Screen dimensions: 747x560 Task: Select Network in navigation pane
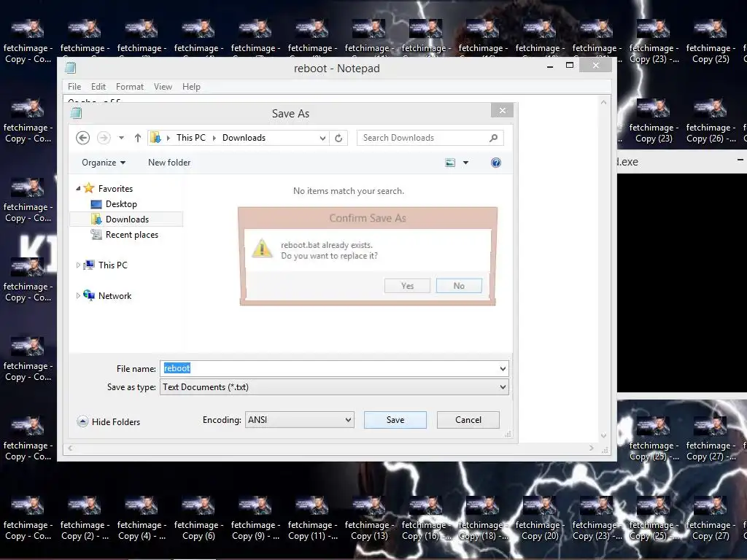click(115, 296)
